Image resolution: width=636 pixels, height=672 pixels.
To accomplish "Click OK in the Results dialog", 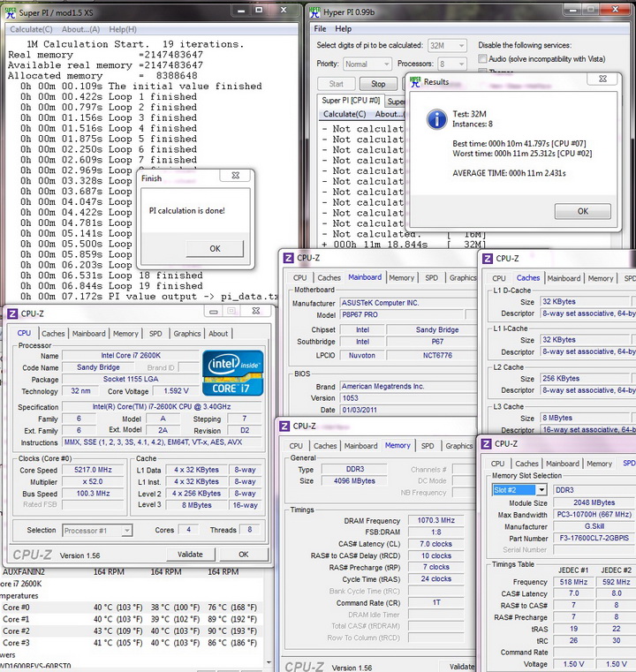I will 582,211.
